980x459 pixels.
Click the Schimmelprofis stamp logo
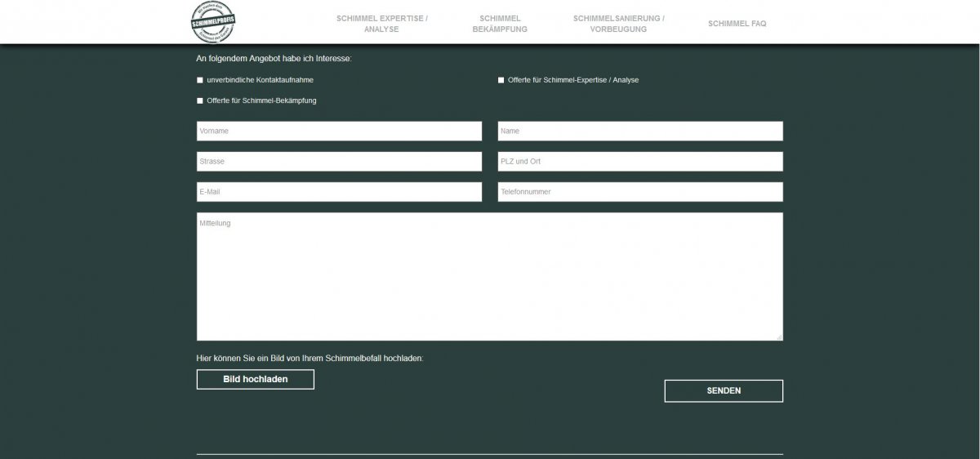pos(212,22)
